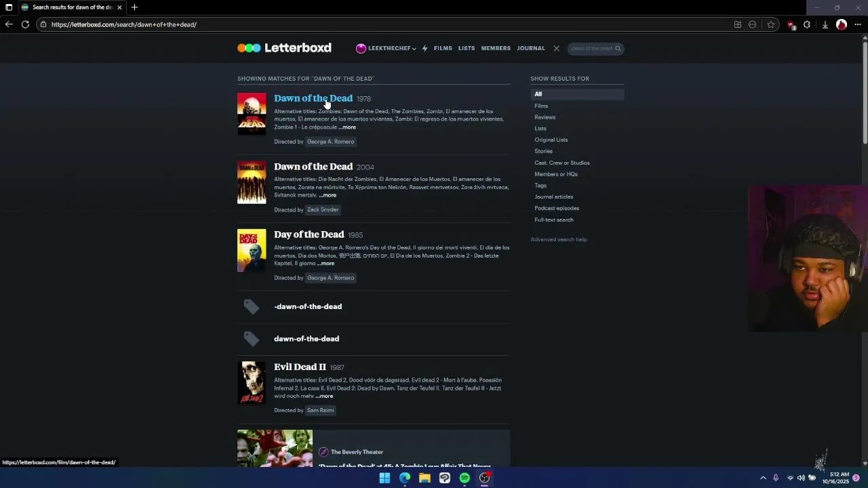The image size is (868, 488).
Task: Open the browser downloads icon
Action: click(x=825, y=24)
